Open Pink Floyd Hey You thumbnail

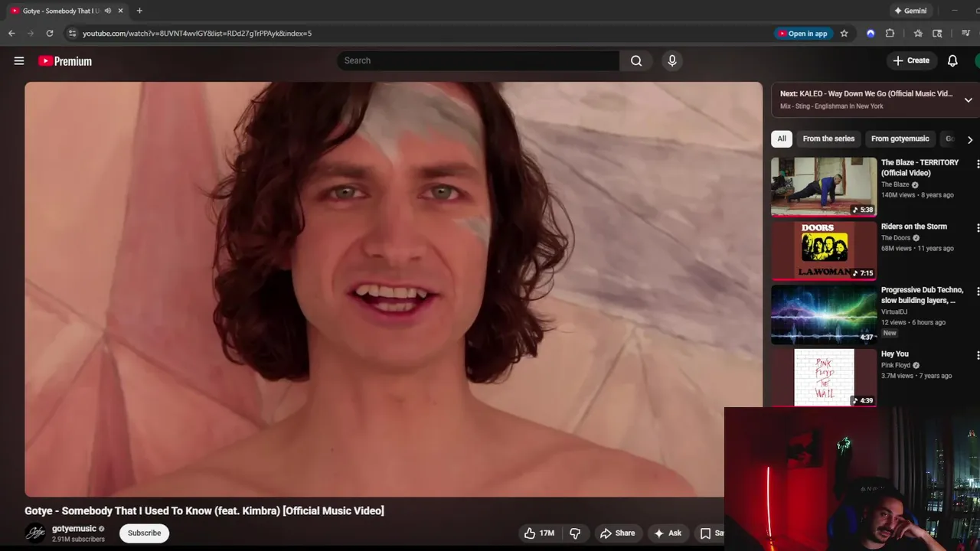824,377
